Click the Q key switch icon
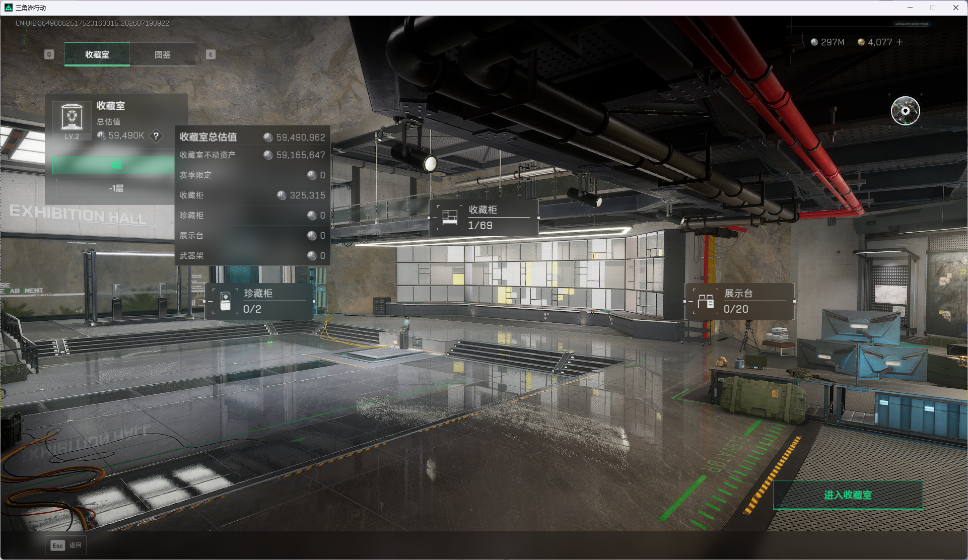This screenshot has width=968, height=560. tap(49, 54)
